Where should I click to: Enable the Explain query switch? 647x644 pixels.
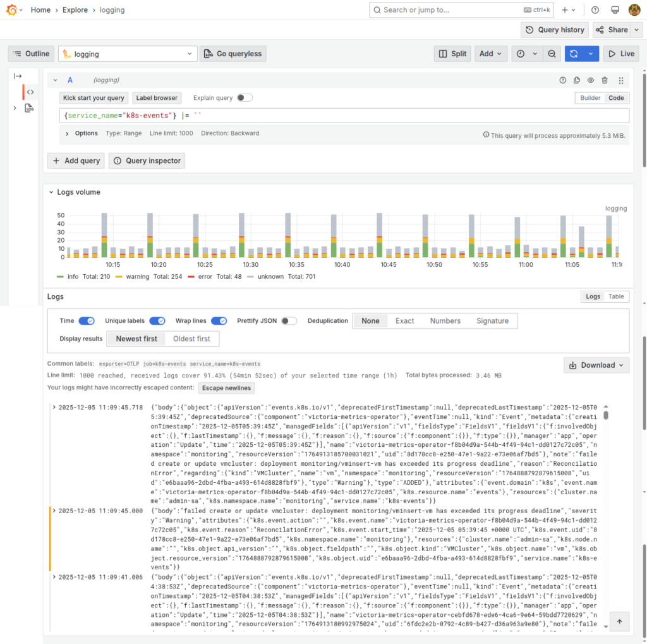click(245, 98)
